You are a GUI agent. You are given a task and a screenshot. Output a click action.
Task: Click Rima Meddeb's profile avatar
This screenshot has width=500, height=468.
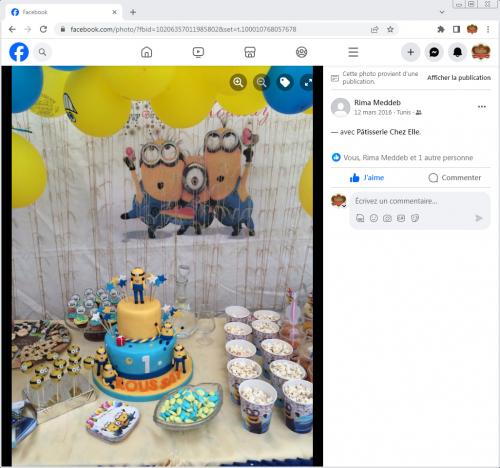click(340, 107)
